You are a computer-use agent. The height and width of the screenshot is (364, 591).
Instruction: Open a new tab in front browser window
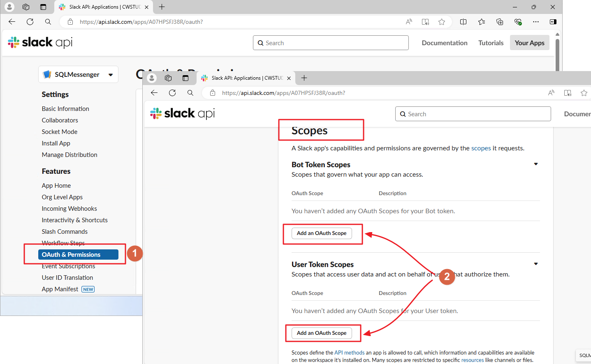pos(304,78)
